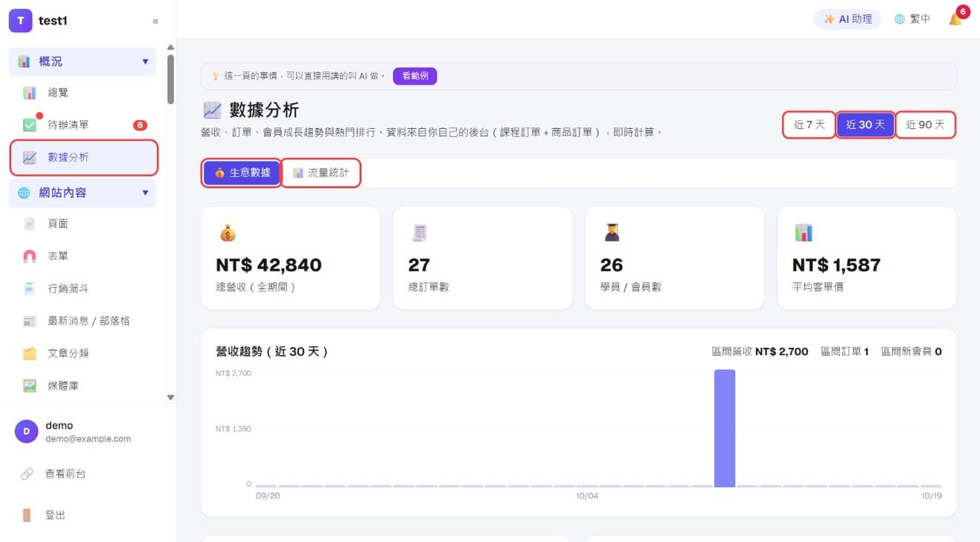Click the 文章分類 folder icon

click(x=30, y=354)
